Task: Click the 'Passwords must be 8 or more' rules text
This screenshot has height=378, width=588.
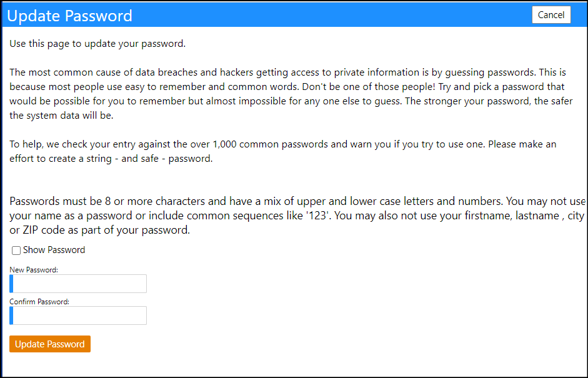Action: [297, 216]
